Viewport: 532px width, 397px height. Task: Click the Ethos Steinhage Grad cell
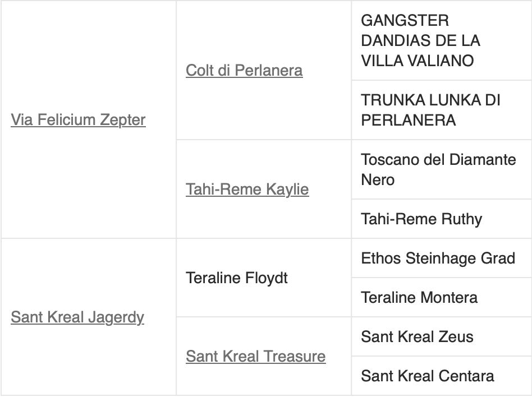pos(438,258)
